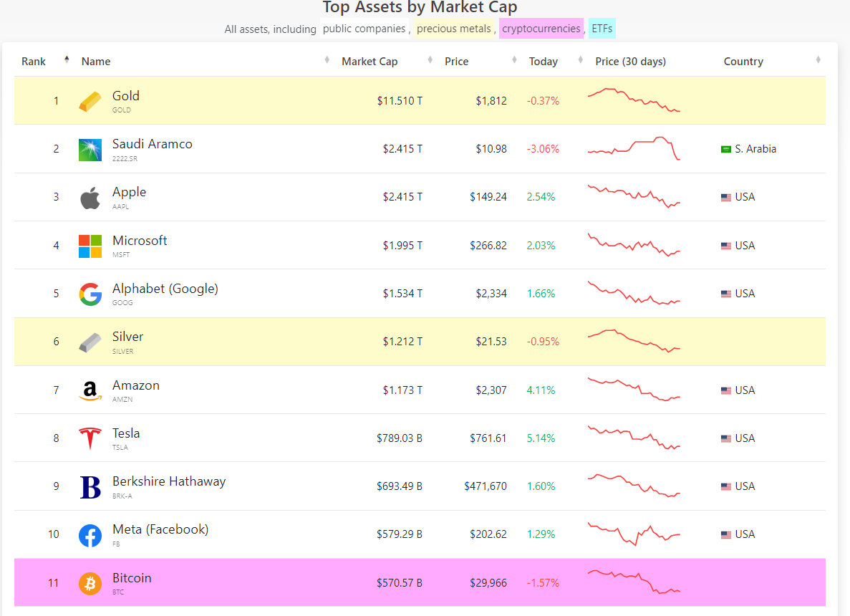Click the Price (30 days) column header
Screen dimensions: 850x616
[630, 62]
